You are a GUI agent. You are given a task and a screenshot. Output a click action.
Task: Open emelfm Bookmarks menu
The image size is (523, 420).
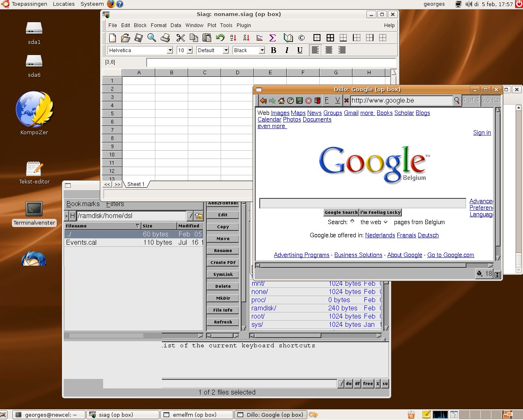click(x=83, y=204)
